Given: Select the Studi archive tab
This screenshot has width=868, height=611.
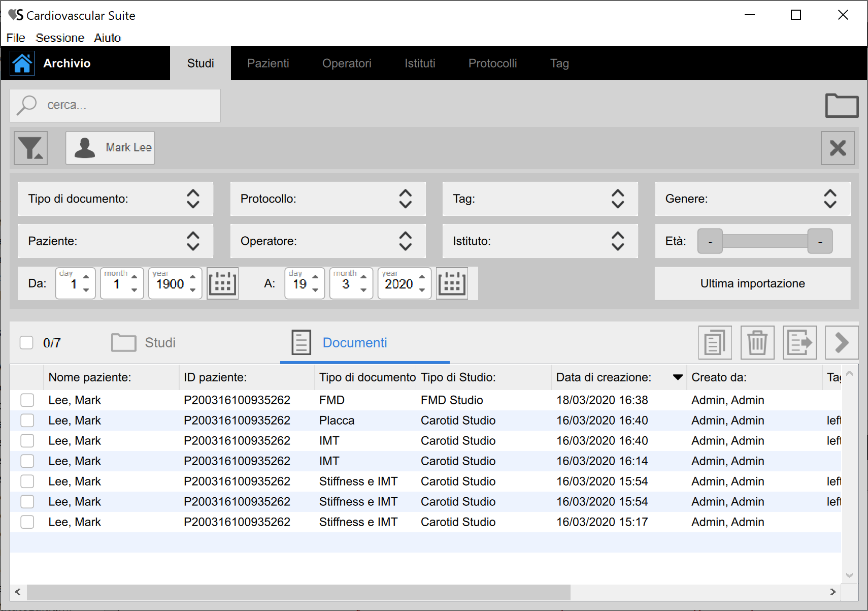Looking at the screenshot, I should 201,63.
